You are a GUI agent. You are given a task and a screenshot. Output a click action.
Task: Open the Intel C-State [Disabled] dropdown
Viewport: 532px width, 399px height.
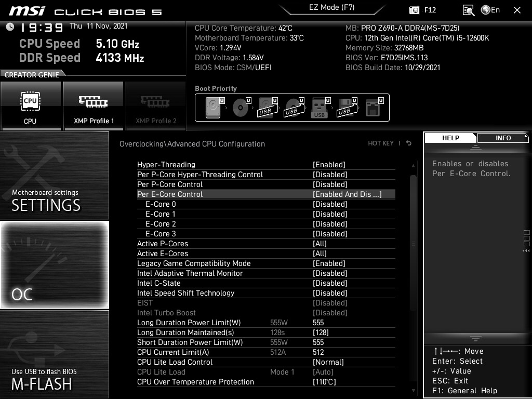[330, 283]
